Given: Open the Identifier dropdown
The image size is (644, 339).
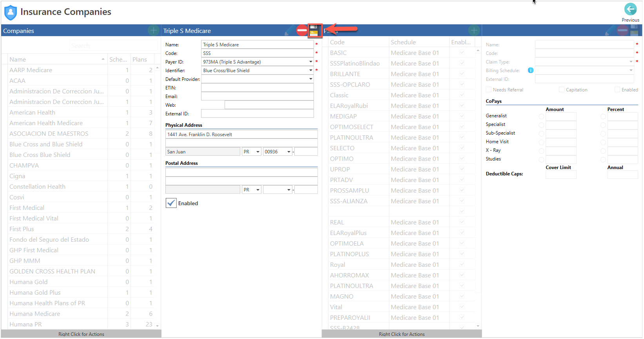Looking at the screenshot, I should tap(310, 71).
